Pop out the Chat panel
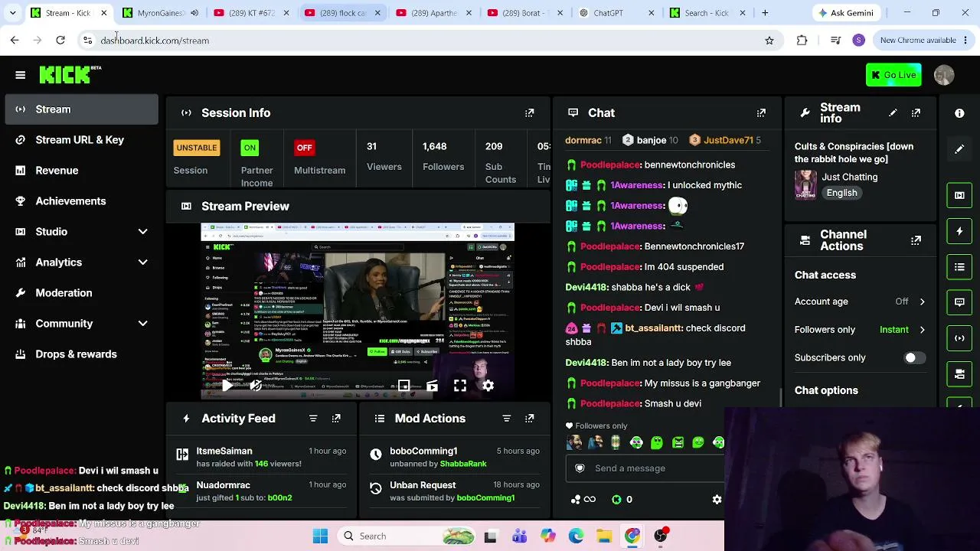 (x=761, y=113)
